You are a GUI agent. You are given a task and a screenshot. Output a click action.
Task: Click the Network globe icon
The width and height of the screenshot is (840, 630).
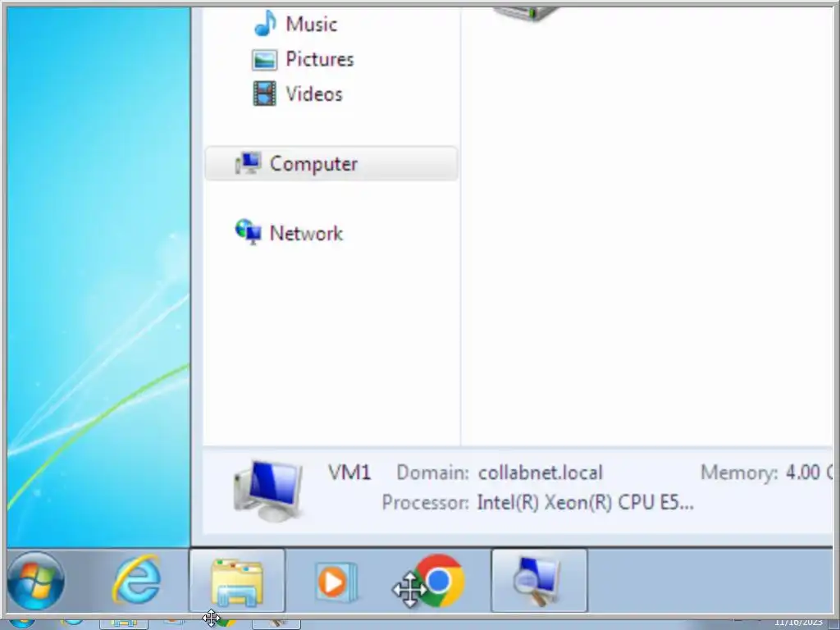tap(248, 232)
